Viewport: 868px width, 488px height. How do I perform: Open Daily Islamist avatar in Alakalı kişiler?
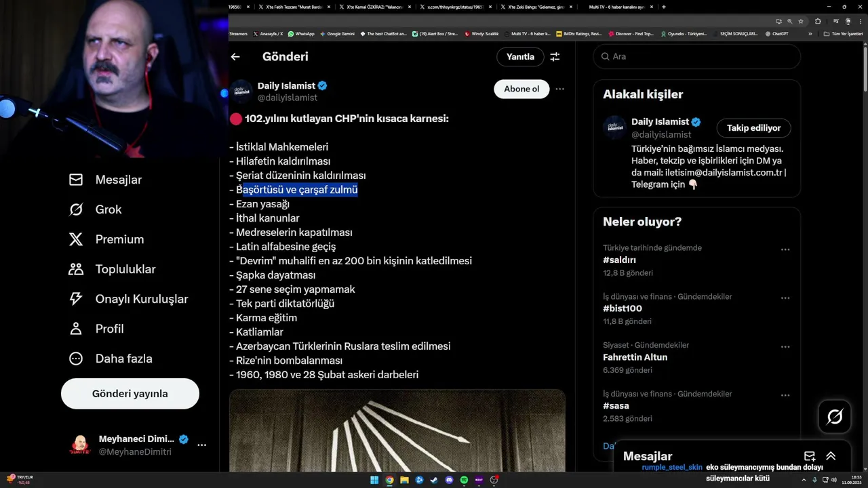tap(614, 127)
